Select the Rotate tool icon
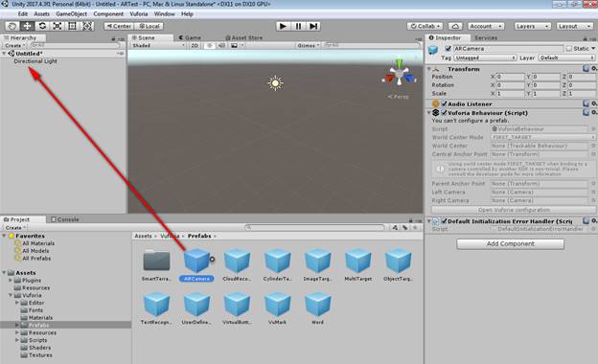The width and height of the screenshot is (598, 364). [x=42, y=26]
